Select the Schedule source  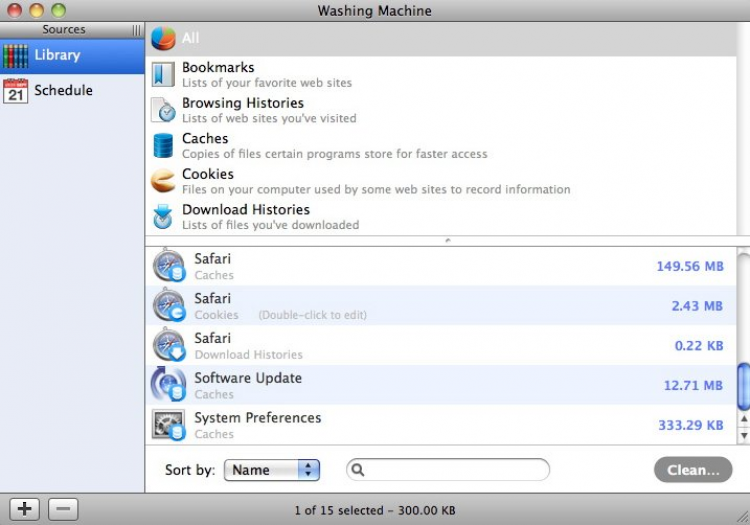tap(72, 91)
